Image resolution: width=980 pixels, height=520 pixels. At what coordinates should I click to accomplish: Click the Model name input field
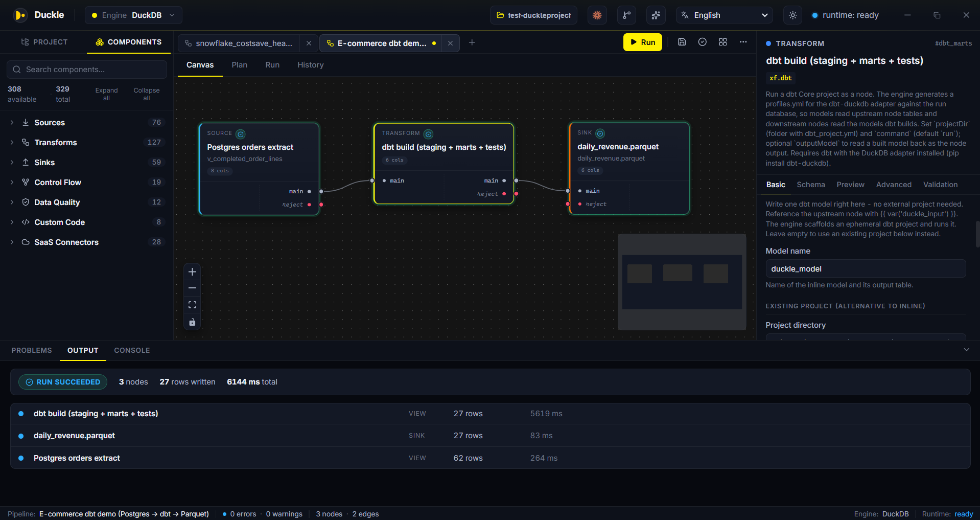[x=866, y=269]
